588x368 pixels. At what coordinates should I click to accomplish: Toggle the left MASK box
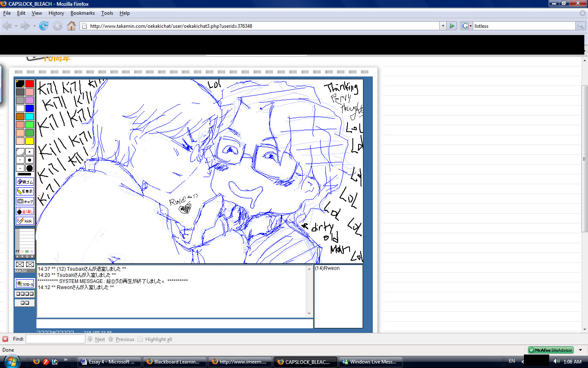20,265
